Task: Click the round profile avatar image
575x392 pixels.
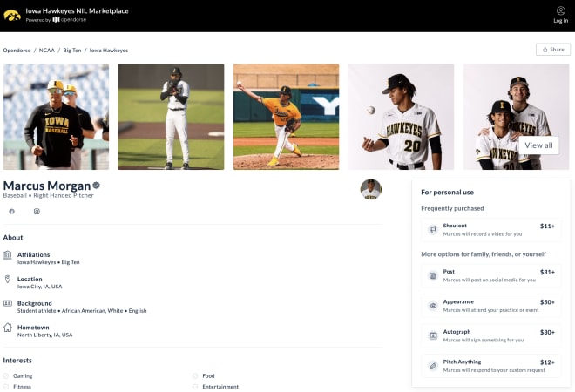Action: click(x=371, y=190)
